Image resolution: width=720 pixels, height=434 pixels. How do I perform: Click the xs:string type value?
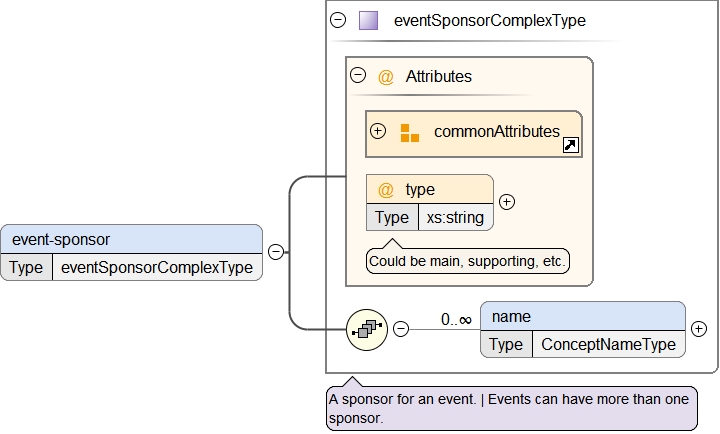(x=455, y=217)
